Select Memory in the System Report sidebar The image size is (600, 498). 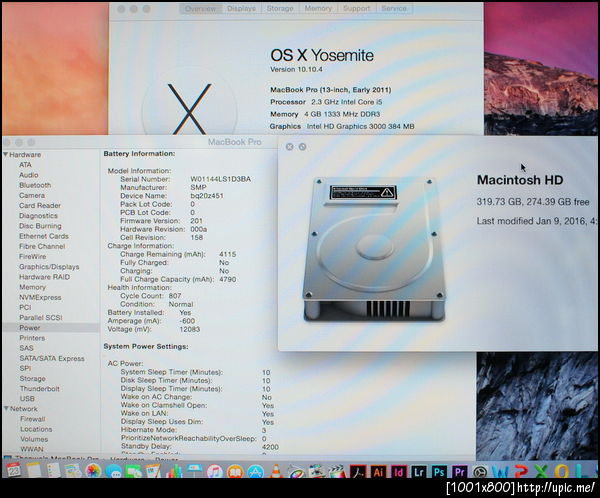pyautogui.click(x=32, y=287)
